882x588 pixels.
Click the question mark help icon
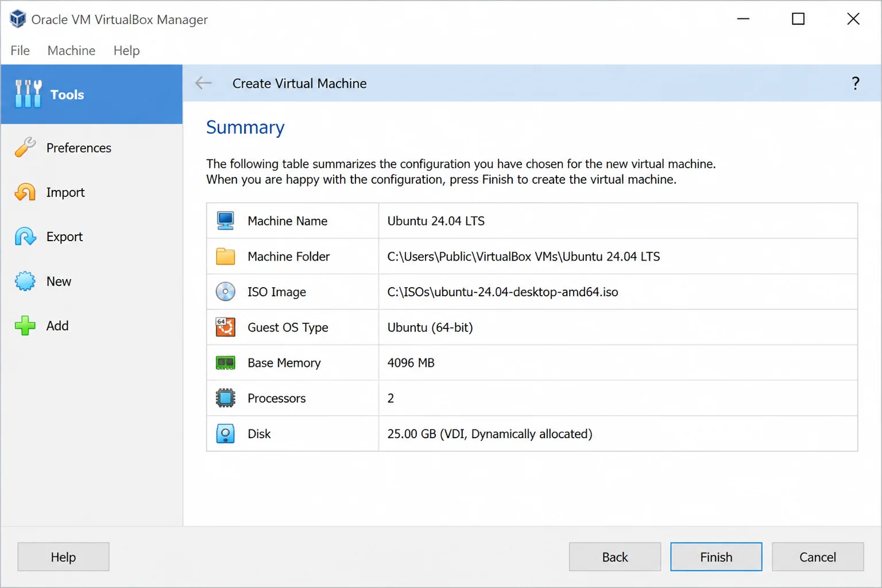point(856,83)
